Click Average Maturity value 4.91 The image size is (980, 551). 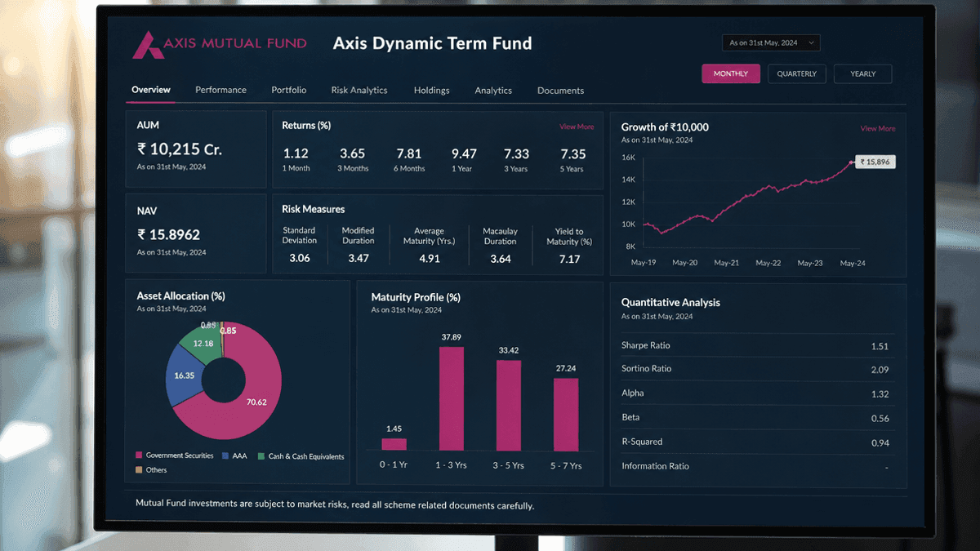click(x=430, y=259)
